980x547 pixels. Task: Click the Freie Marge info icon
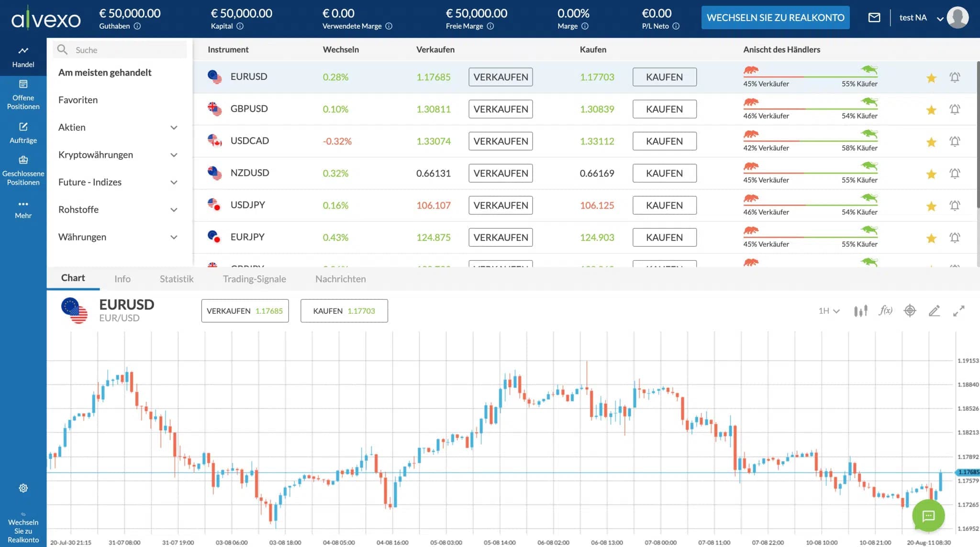pos(490,26)
